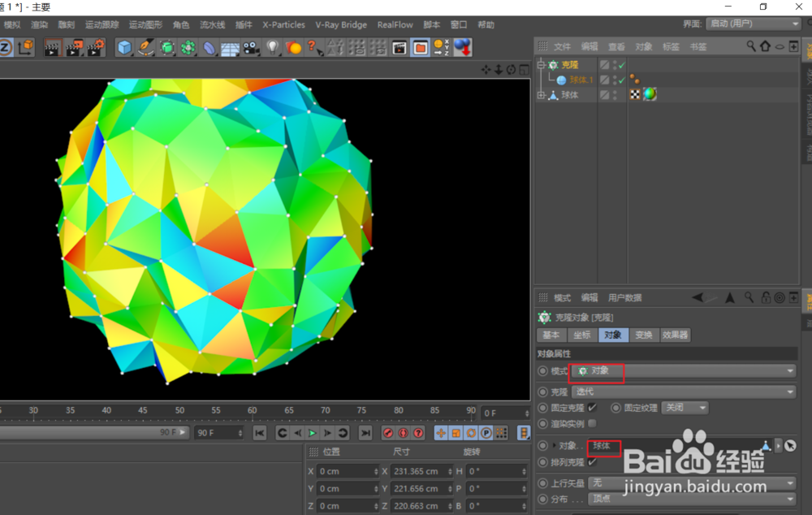Image resolution: width=812 pixels, height=515 pixels.
Task: Toggle the 排列克隆 checkbox
Action: pos(593,461)
